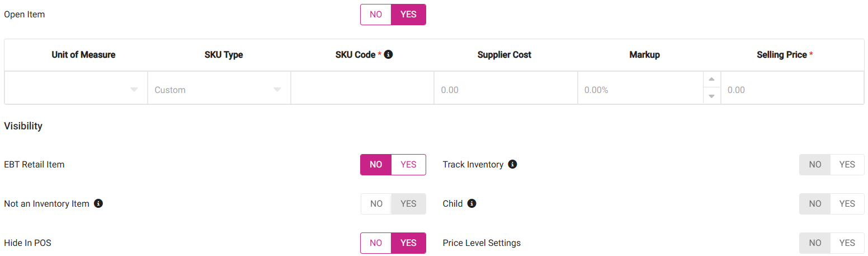
Task: Click info icon next to SKU Code
Action: [x=389, y=55]
